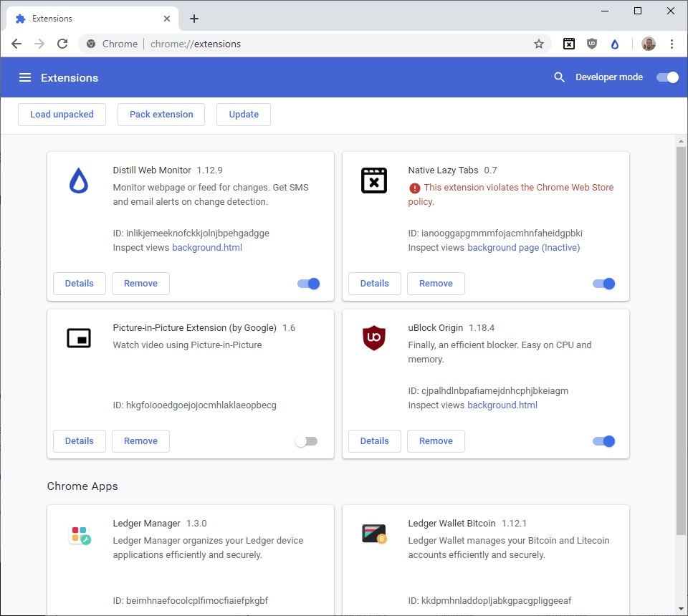This screenshot has height=616, width=688.
Task: Open uBlock Origin toolbar shield icon
Action: tap(592, 44)
